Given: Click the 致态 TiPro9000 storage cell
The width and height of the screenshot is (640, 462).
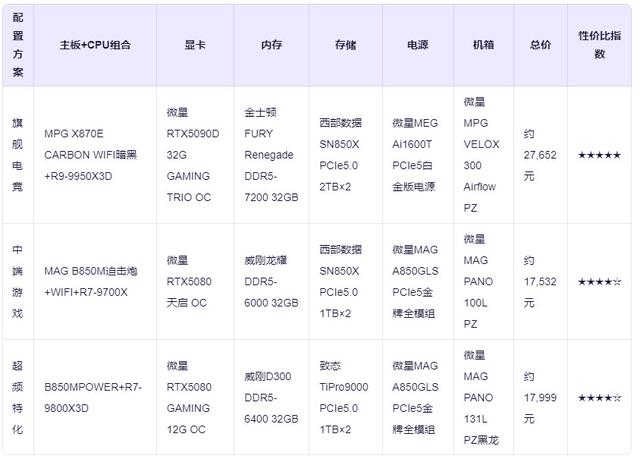Looking at the screenshot, I should [x=346, y=398].
